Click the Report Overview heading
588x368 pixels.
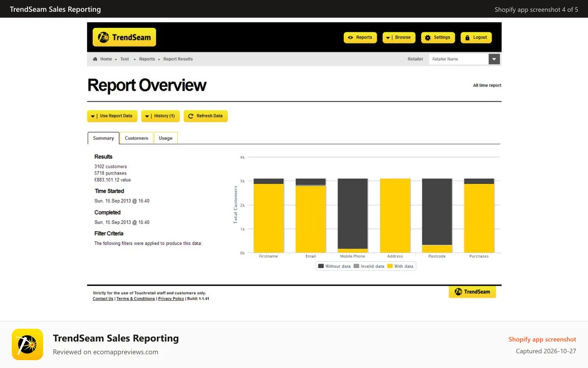click(147, 85)
